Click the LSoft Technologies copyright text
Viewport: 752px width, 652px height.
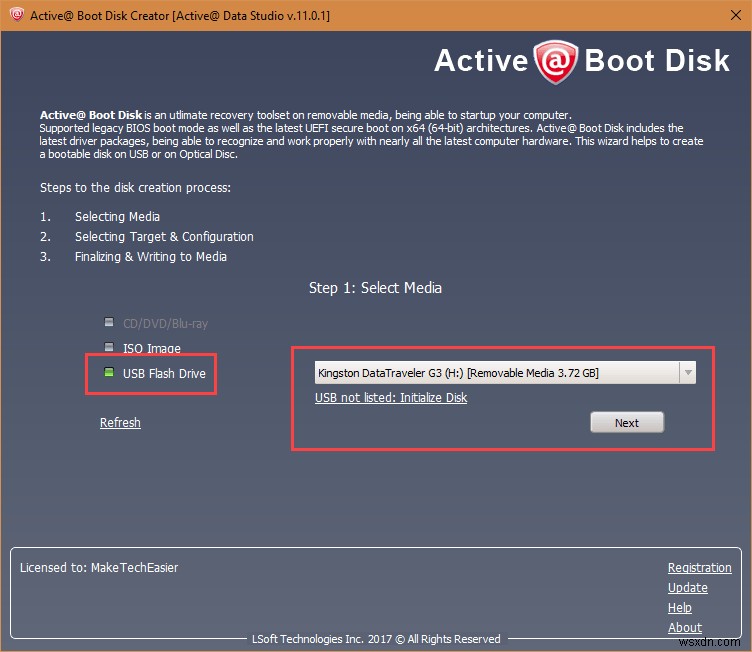click(x=376, y=639)
